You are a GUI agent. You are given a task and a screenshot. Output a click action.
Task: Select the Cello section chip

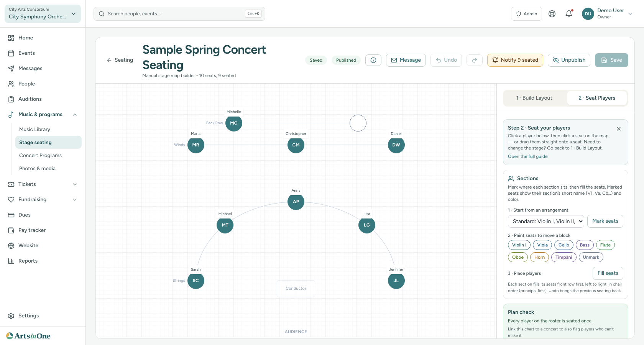click(564, 245)
